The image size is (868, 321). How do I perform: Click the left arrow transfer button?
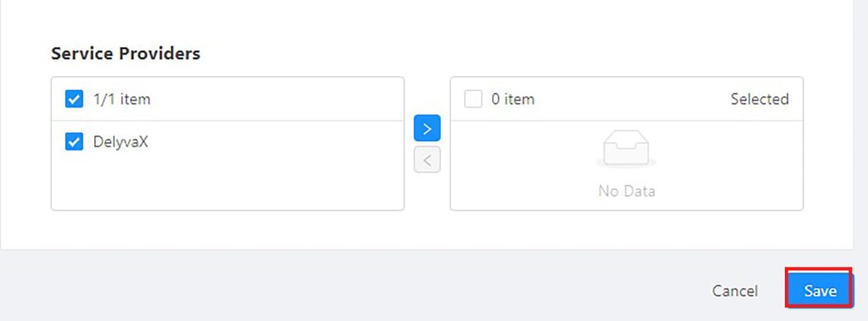(x=427, y=160)
